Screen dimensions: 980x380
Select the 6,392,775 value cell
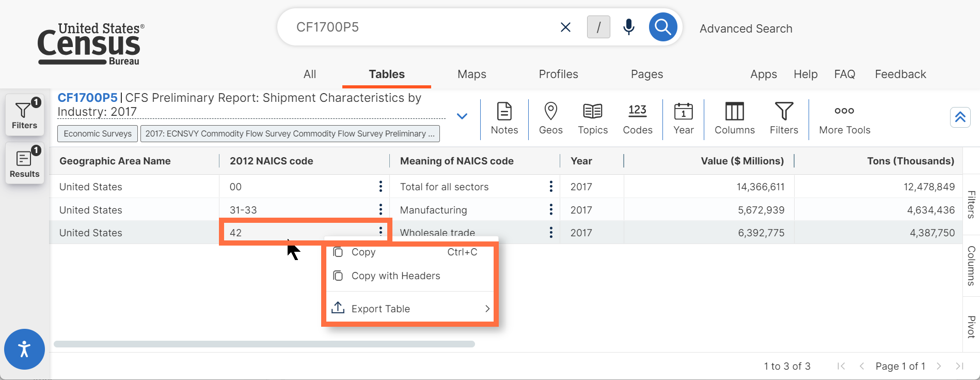click(x=709, y=233)
